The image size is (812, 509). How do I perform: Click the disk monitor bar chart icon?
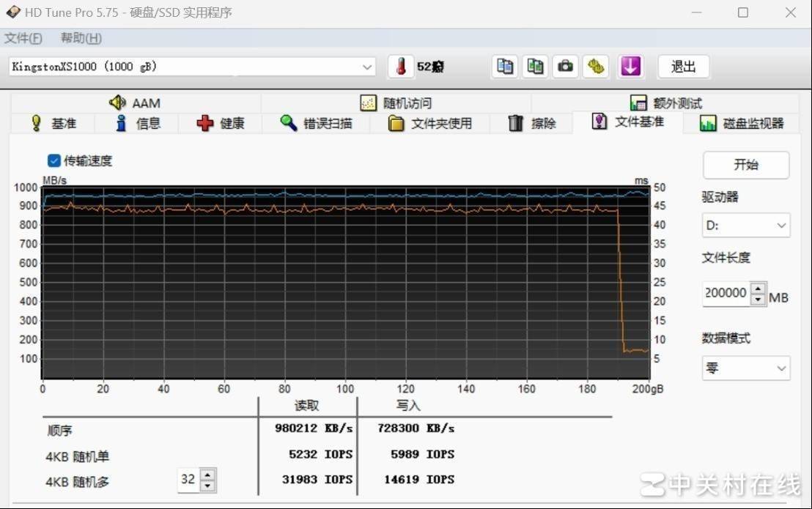click(708, 123)
